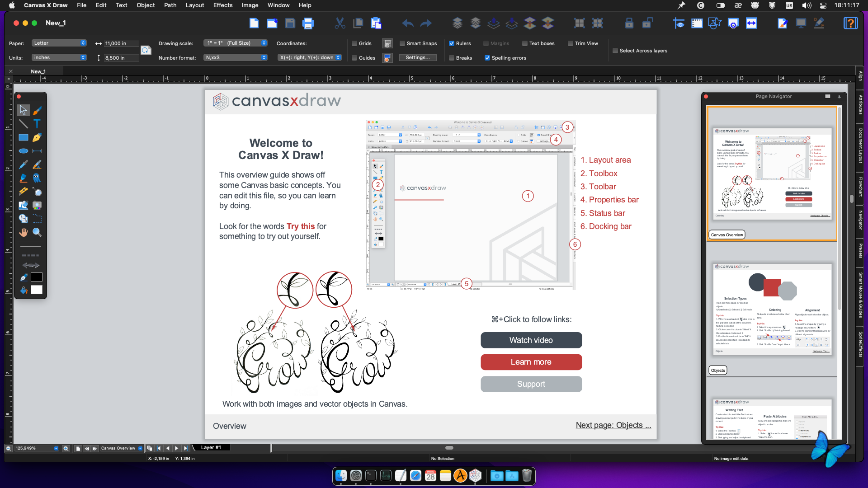Click the Settings... button

[417, 57]
